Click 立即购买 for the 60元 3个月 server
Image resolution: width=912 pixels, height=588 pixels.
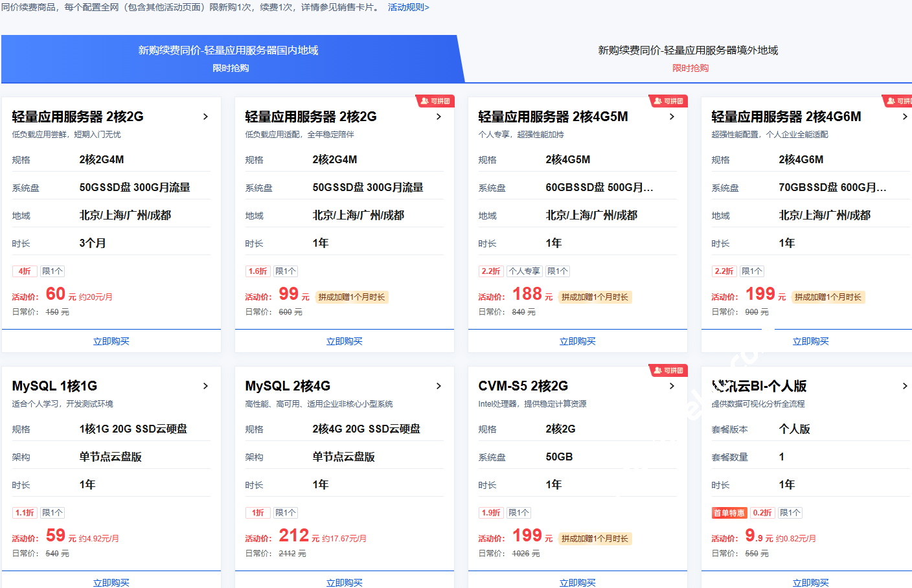click(111, 341)
